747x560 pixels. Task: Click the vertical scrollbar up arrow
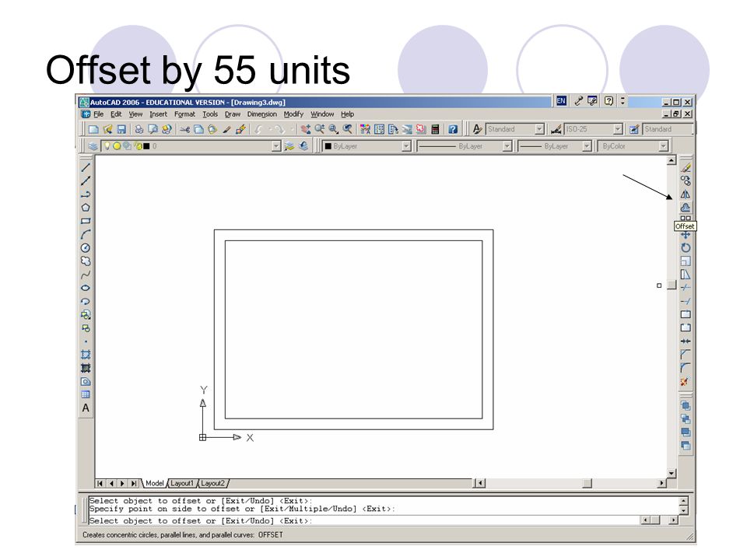pyautogui.click(x=672, y=160)
